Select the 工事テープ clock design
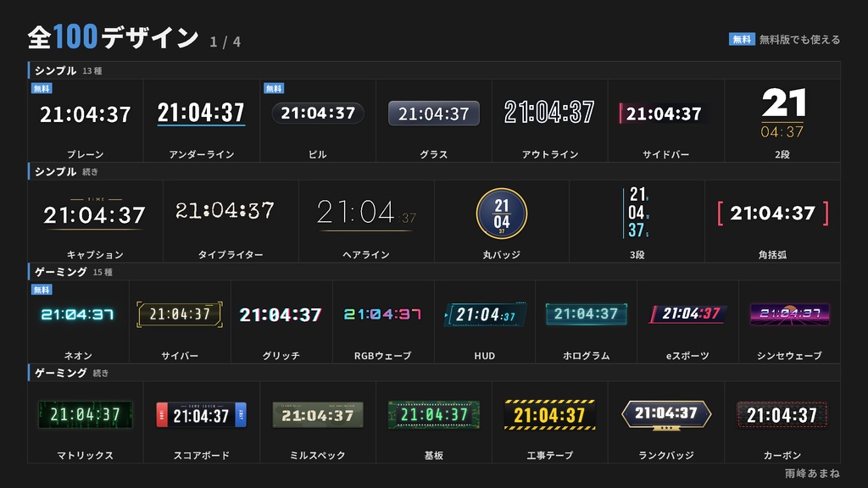Screen dimensions: 868x488 pos(549,423)
